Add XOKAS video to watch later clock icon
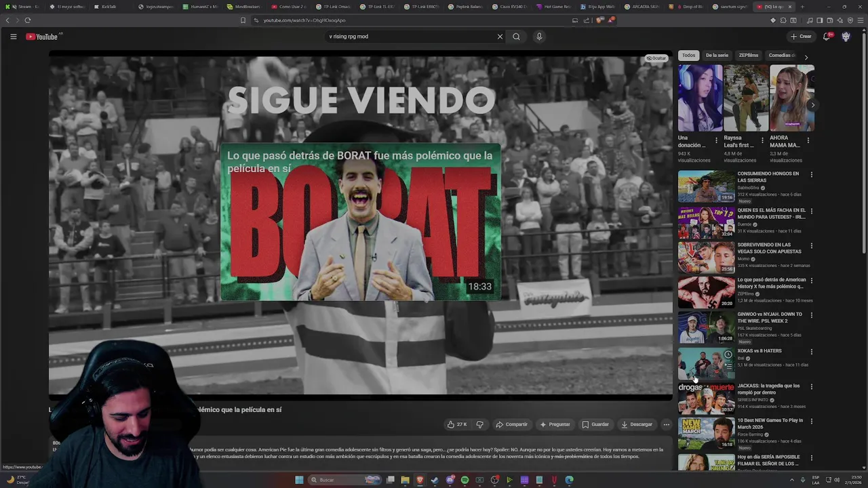Image resolution: width=868 pixels, height=488 pixels. coord(728,354)
